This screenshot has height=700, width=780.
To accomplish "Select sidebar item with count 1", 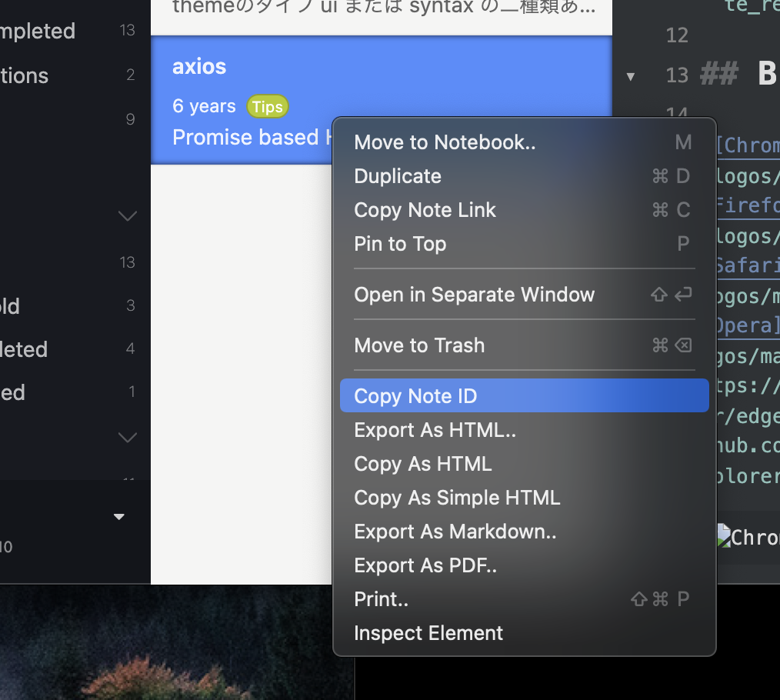I will 75,392.
